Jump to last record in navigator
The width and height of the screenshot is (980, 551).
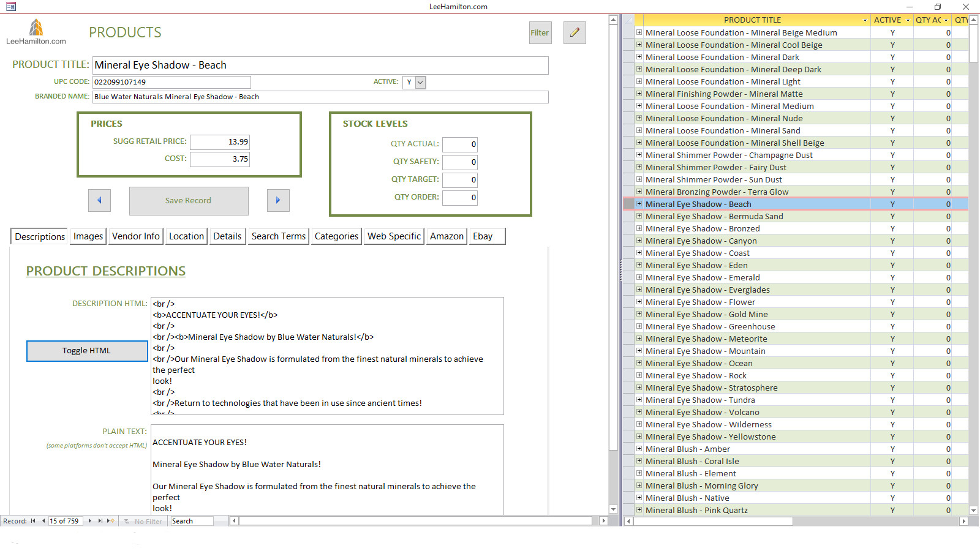pyautogui.click(x=100, y=521)
